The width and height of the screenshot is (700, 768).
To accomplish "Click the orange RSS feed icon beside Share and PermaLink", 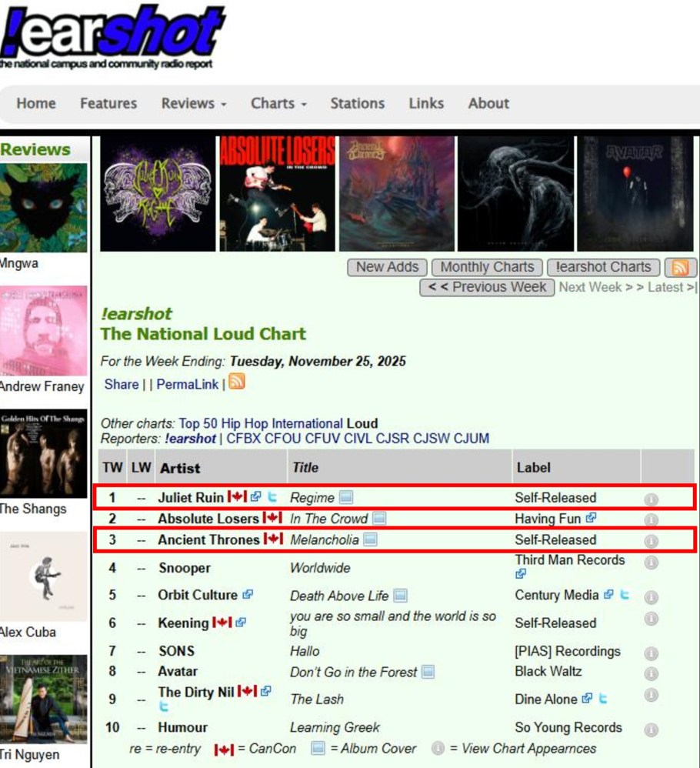I will [x=237, y=382].
